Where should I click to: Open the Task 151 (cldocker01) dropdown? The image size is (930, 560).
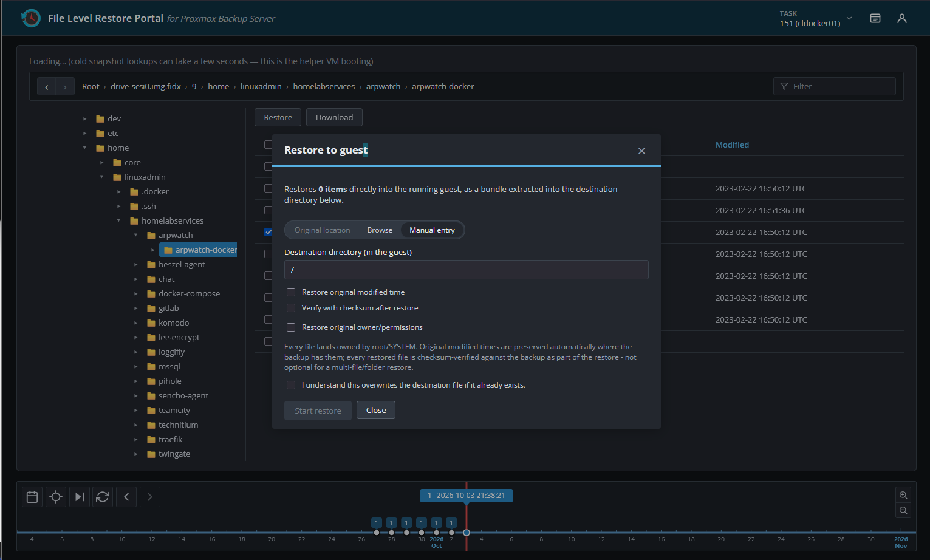[816, 19]
